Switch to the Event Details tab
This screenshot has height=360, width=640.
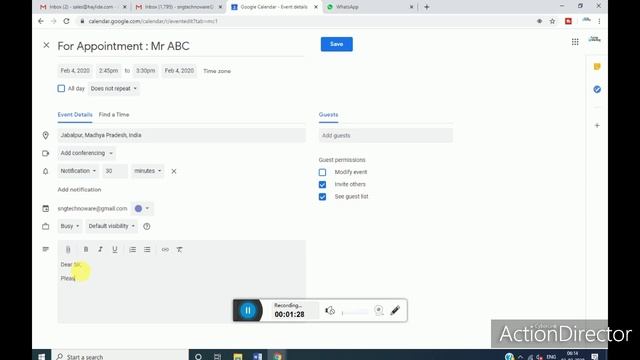(x=75, y=115)
